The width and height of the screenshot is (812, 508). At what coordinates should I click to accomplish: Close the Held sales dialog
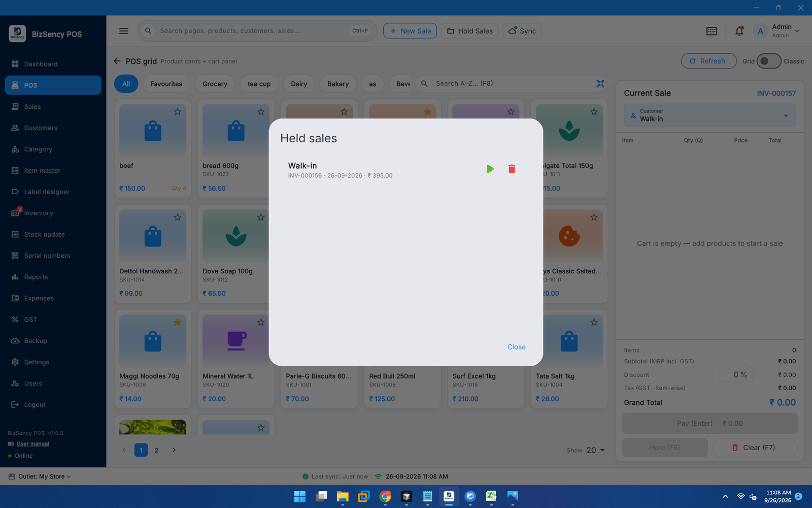[x=516, y=347]
